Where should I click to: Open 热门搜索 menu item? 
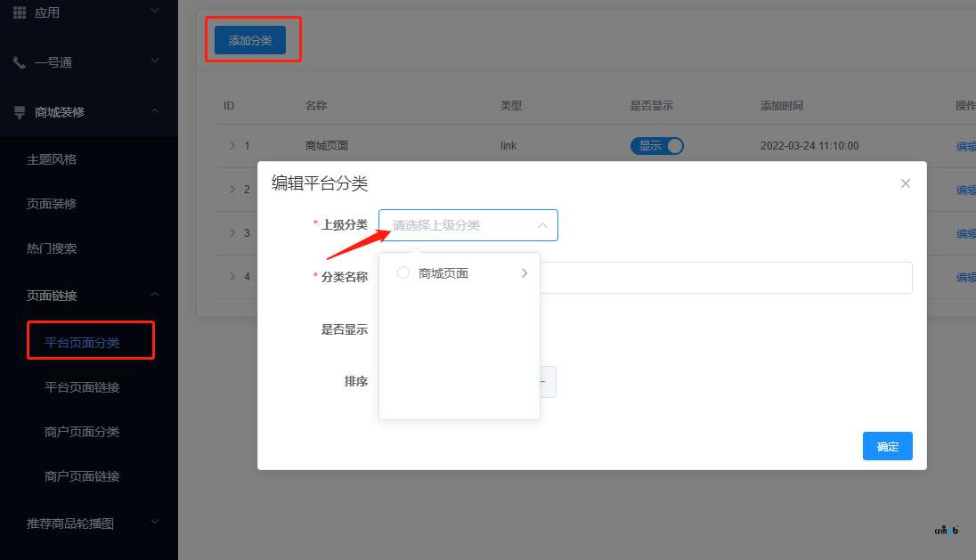click(52, 248)
